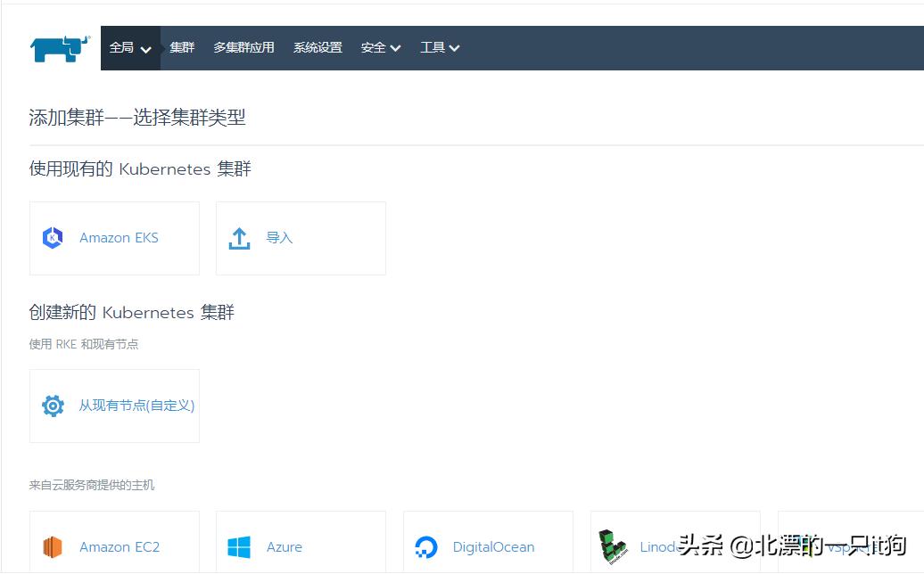The height and width of the screenshot is (574, 924).
Task: Select the Amazon EKS hexagon icon
Action: coord(53,238)
